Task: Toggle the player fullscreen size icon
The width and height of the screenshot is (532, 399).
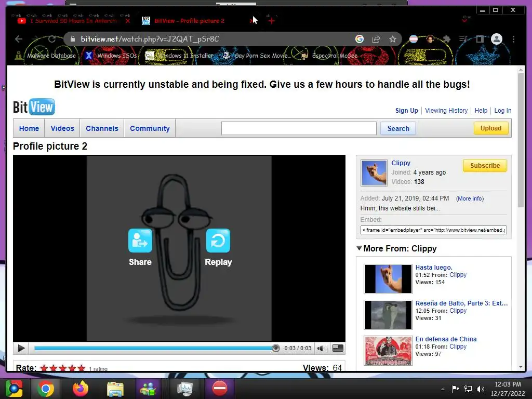Action: tap(338, 348)
